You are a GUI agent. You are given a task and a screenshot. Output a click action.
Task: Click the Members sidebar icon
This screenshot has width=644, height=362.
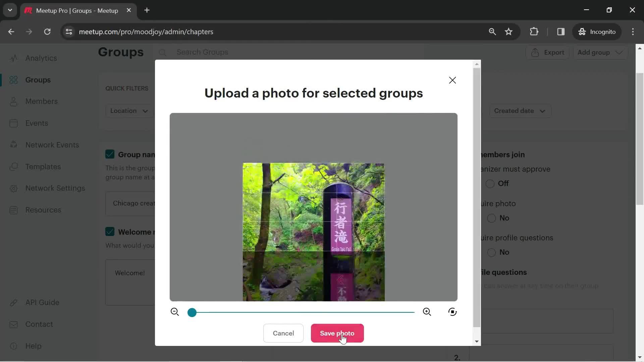[x=13, y=101]
